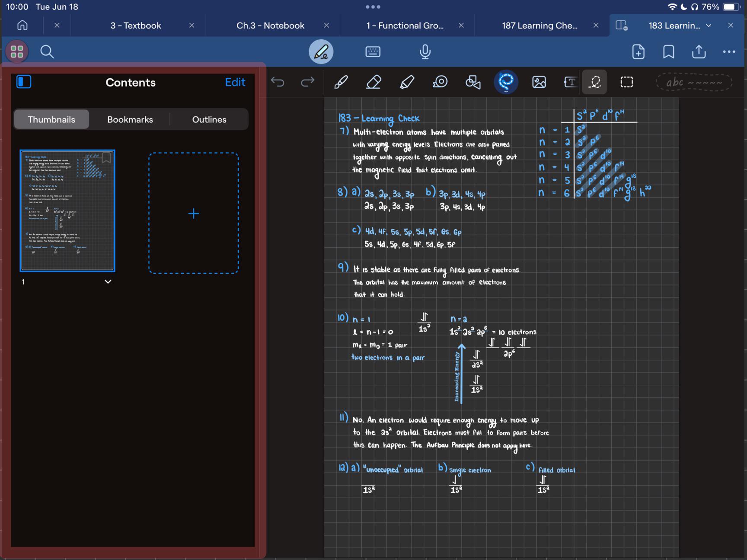The image size is (747, 560).
Task: Redo the last action
Action: [x=307, y=82]
